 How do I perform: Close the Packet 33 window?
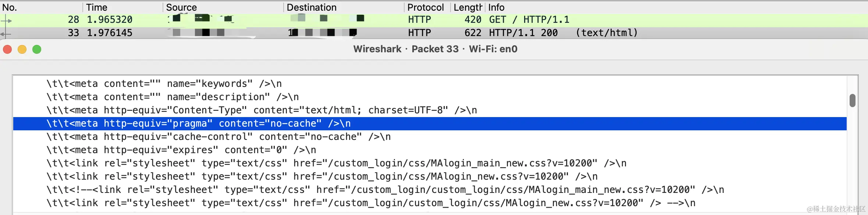pyautogui.click(x=8, y=49)
